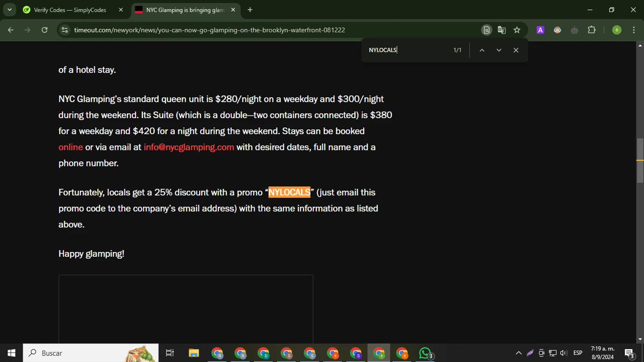Click the Buscar taskbar search box
Screen dimensions: 644x362
pyautogui.click(x=91, y=353)
